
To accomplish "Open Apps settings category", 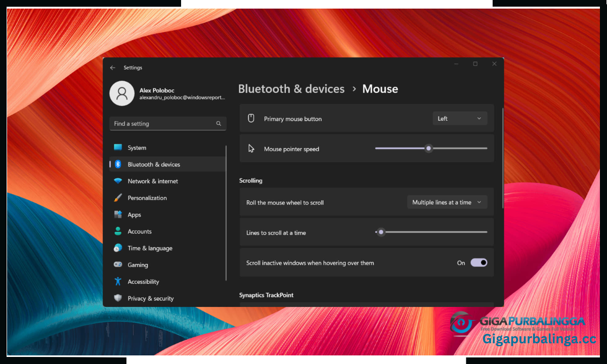I will point(167,214).
